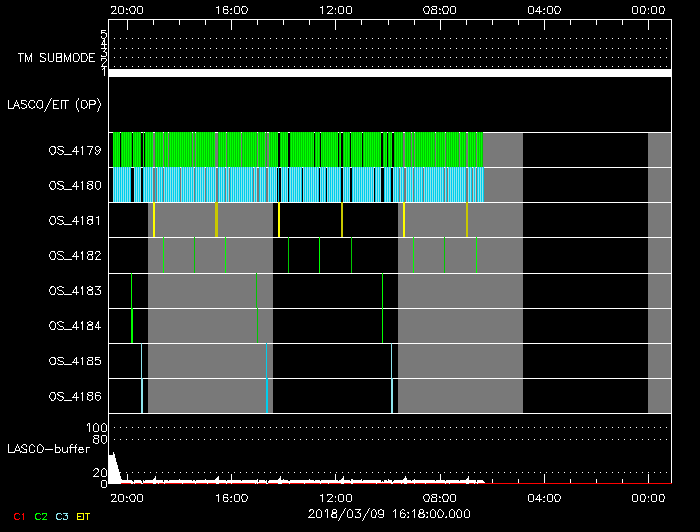Click the top axis 08:00 label
Image resolution: width=700 pixels, height=532 pixels.
coord(440,10)
